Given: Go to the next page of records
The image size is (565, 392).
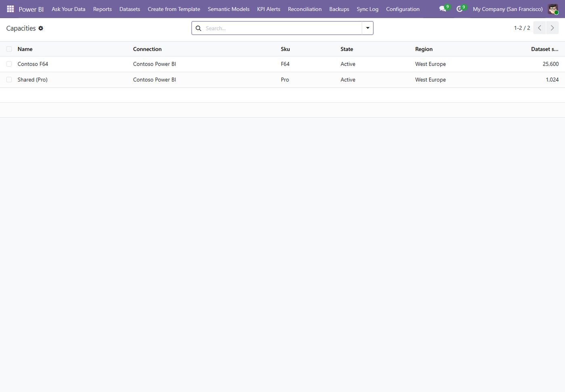Looking at the screenshot, I should 552,28.
